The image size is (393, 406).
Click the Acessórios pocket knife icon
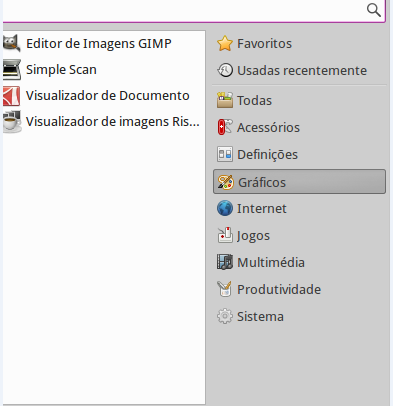[x=225, y=127]
